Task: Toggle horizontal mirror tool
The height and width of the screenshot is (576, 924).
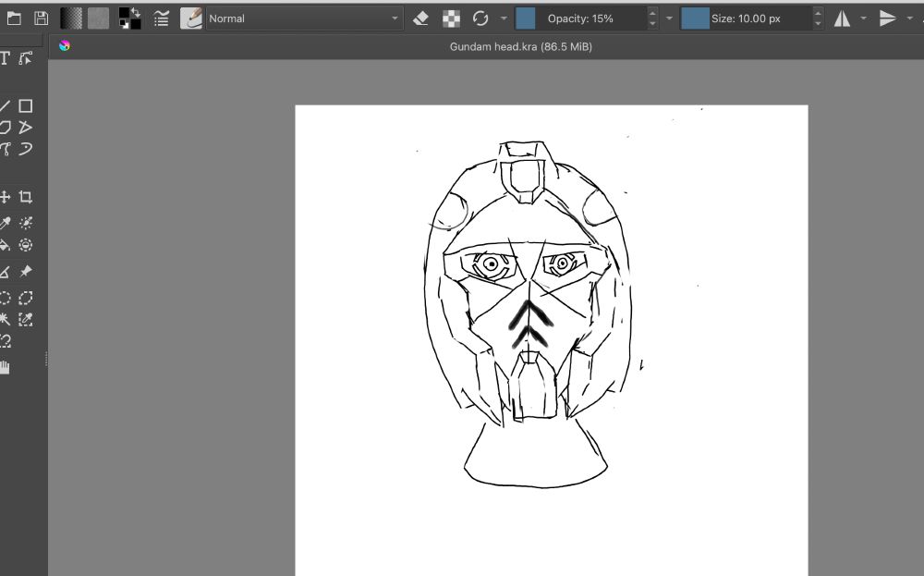Action: click(842, 18)
